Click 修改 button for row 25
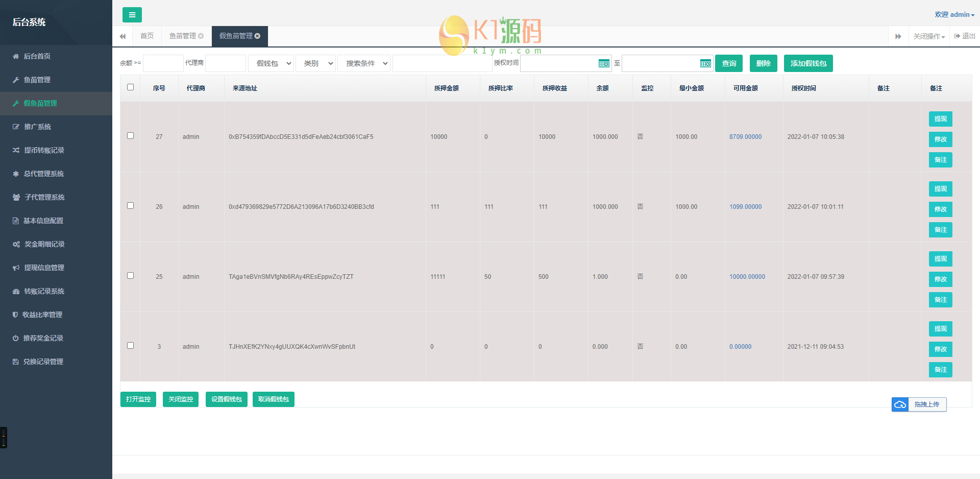 coord(941,279)
